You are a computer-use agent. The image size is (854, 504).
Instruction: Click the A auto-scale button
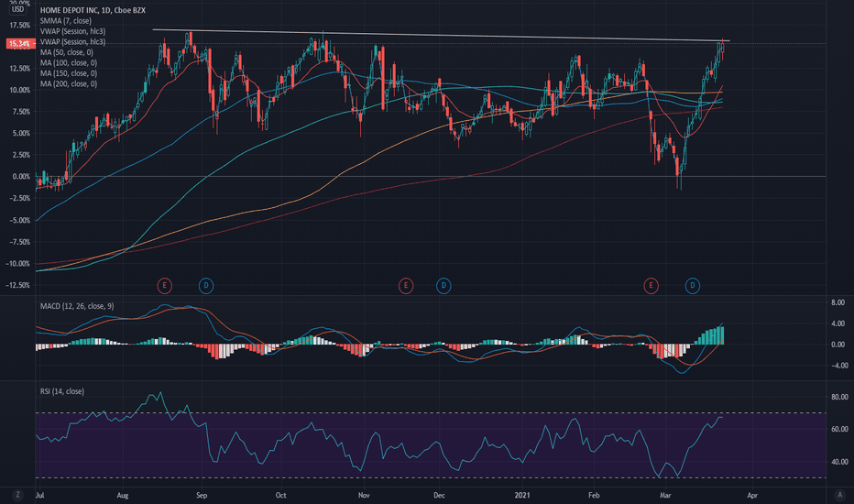pos(839,495)
